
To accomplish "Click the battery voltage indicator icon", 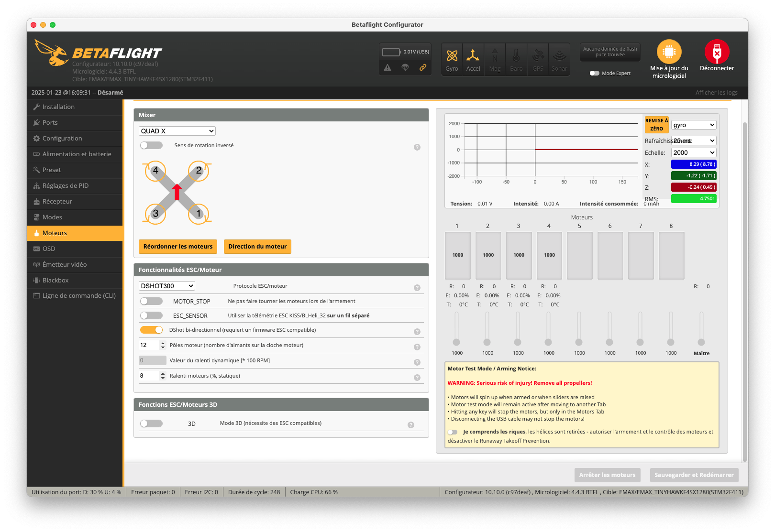I will (391, 52).
